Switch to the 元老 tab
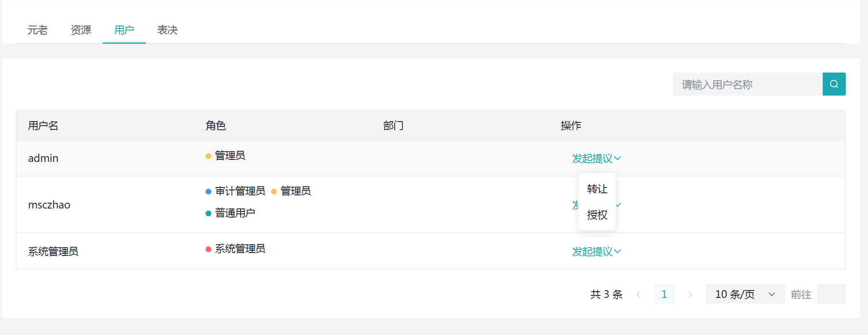The width and height of the screenshot is (868, 335). point(37,30)
